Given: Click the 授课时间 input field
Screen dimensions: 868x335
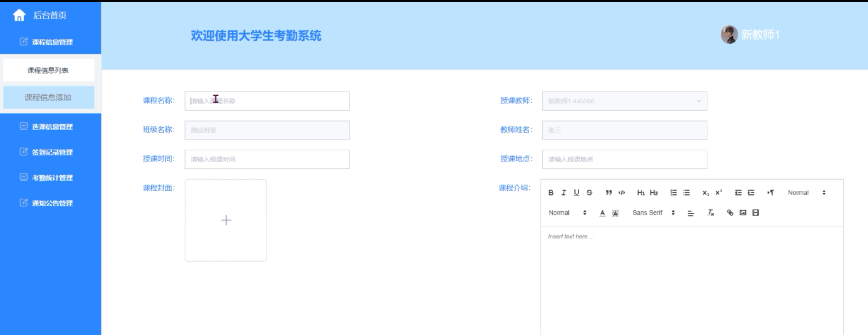Looking at the screenshot, I should point(267,159).
